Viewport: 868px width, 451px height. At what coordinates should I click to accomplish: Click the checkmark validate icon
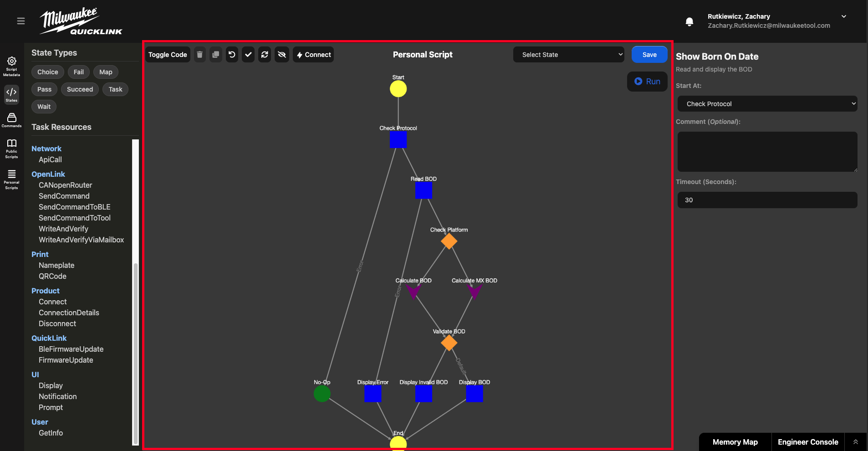coord(248,55)
